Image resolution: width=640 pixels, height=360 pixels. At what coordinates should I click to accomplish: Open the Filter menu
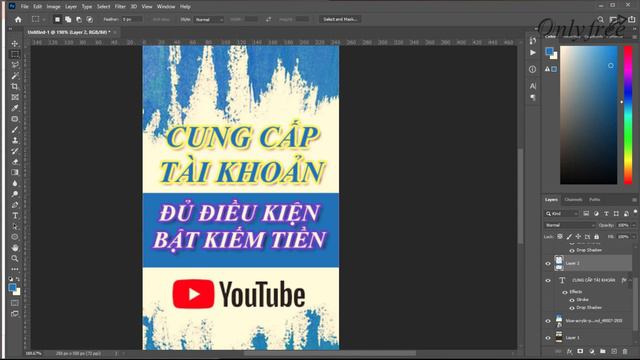pos(120,7)
